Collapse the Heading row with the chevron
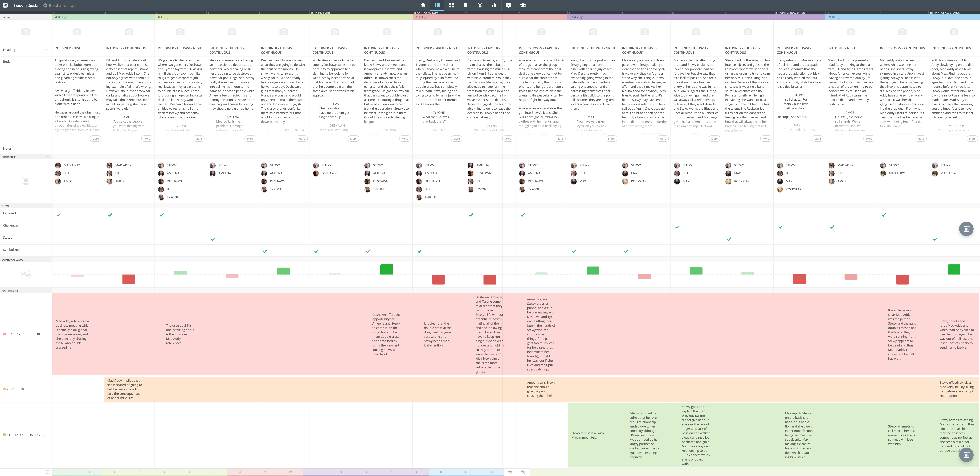Image resolution: width=980 pixels, height=476 pixels. [x=46, y=49]
